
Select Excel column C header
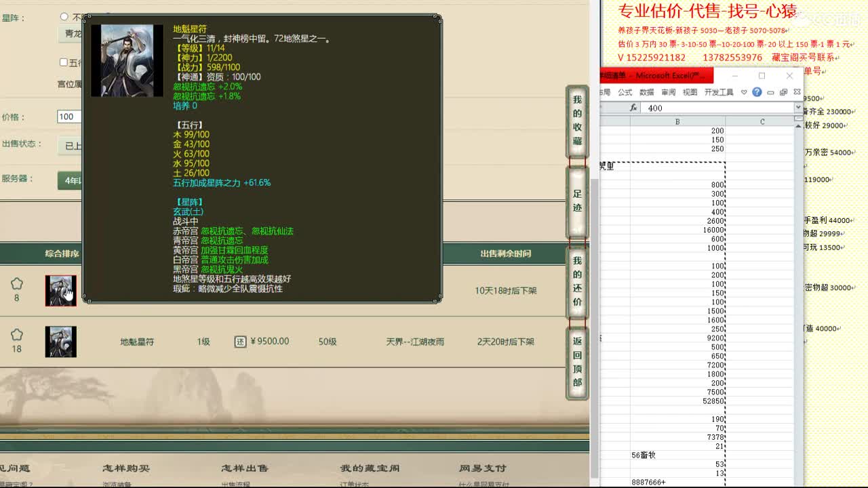[762, 121]
